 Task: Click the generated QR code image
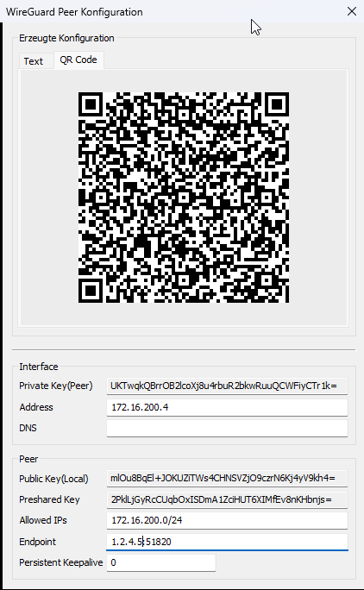[x=184, y=198]
